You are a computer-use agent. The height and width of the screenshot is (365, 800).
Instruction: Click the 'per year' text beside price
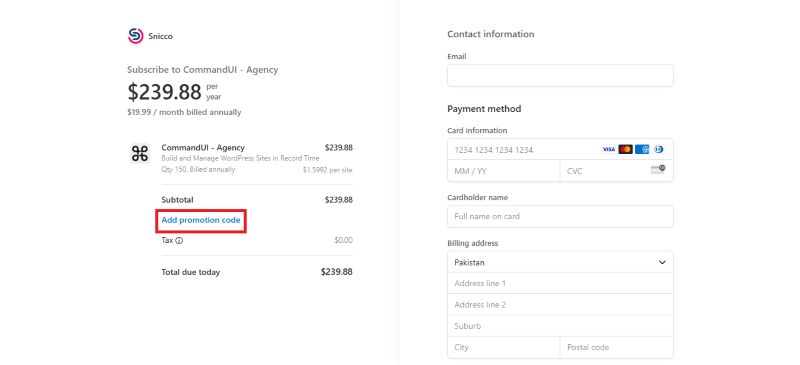coord(213,92)
